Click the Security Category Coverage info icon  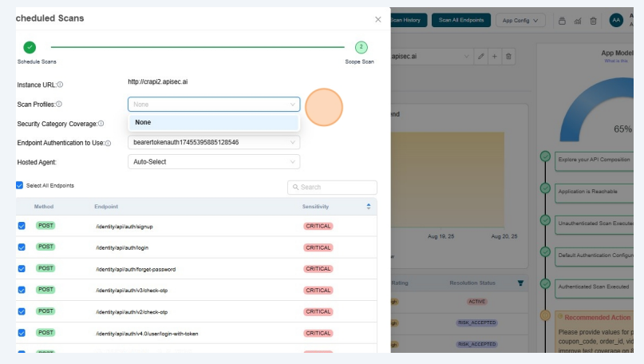point(101,124)
